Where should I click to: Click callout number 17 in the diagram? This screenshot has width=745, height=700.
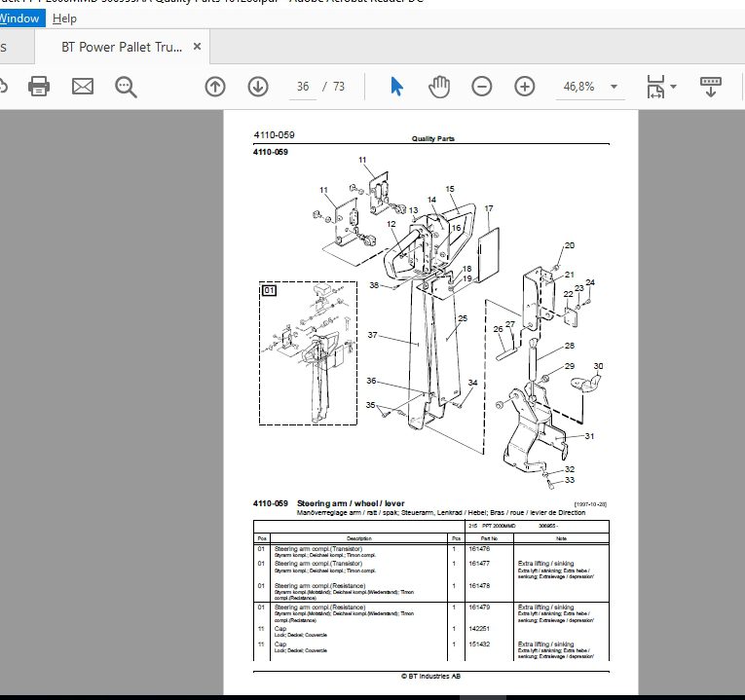pos(489,208)
